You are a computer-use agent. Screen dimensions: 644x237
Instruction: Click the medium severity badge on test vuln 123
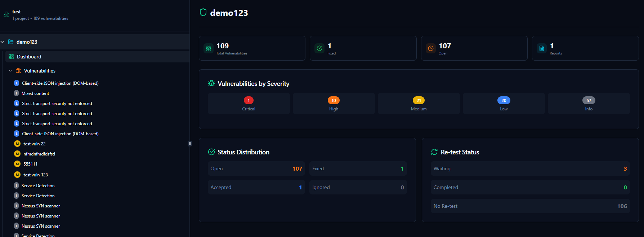(x=17, y=175)
